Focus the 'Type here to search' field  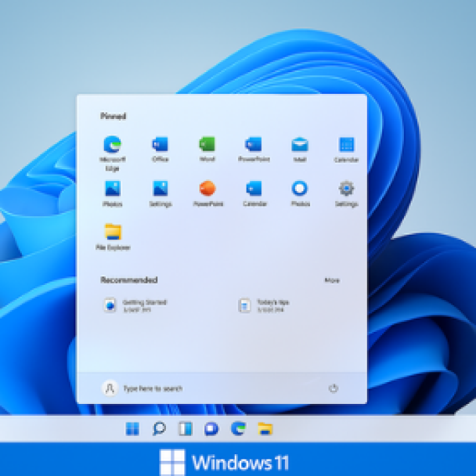[153, 389]
